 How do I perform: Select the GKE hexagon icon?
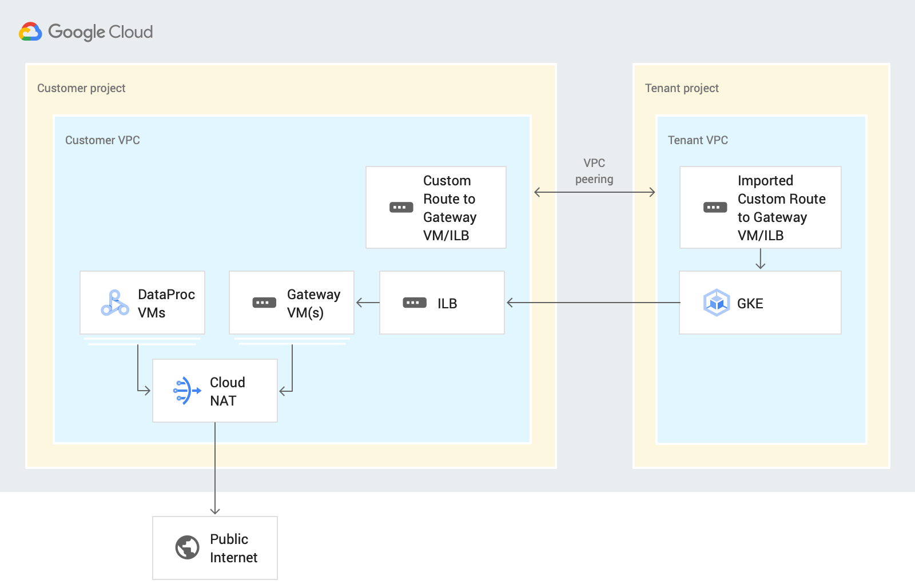(717, 303)
